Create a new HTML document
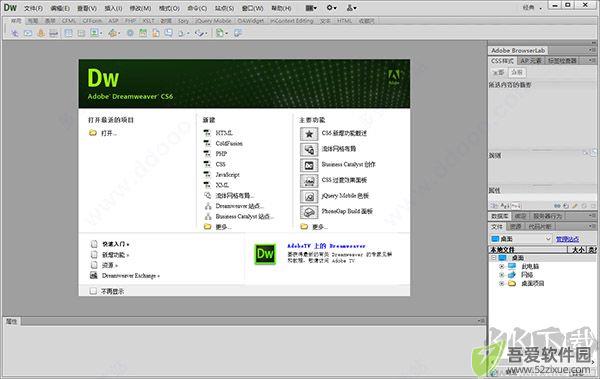Viewport: 600px width, 379px height. [x=224, y=133]
